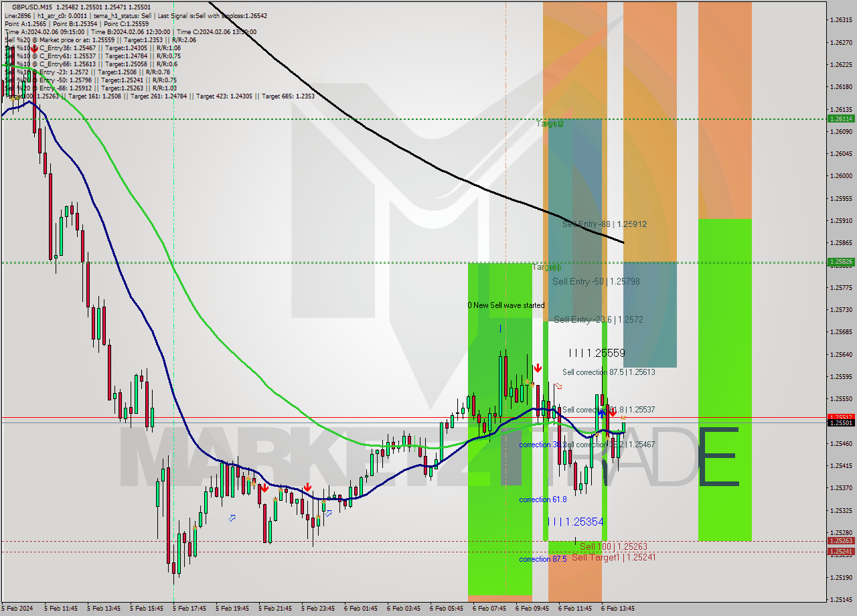Click the '6 Feb 13:45' time axis label

click(618, 609)
